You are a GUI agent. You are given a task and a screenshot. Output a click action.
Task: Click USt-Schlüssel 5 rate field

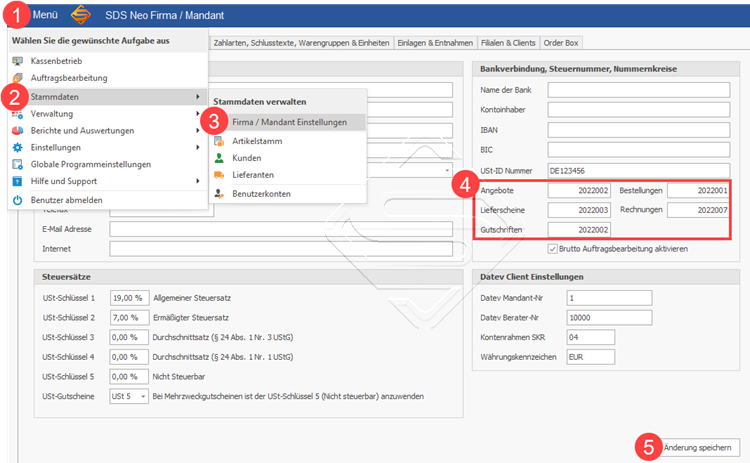[x=129, y=377]
